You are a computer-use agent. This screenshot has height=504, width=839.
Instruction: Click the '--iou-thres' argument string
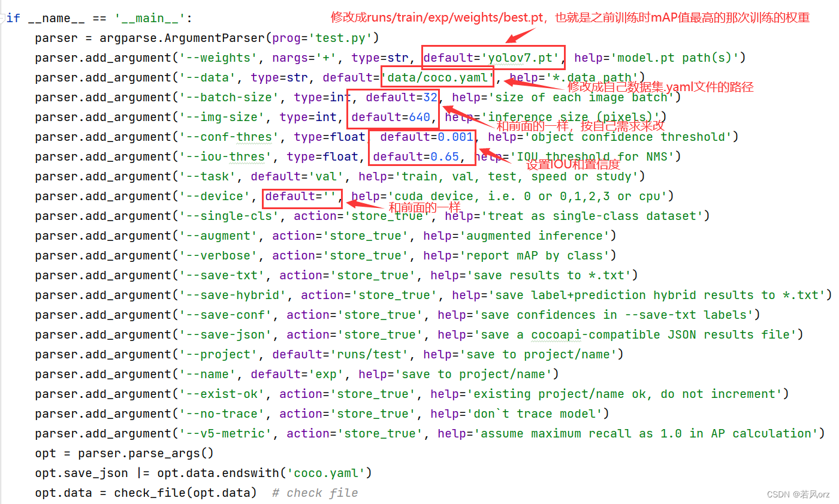pyautogui.click(x=226, y=156)
